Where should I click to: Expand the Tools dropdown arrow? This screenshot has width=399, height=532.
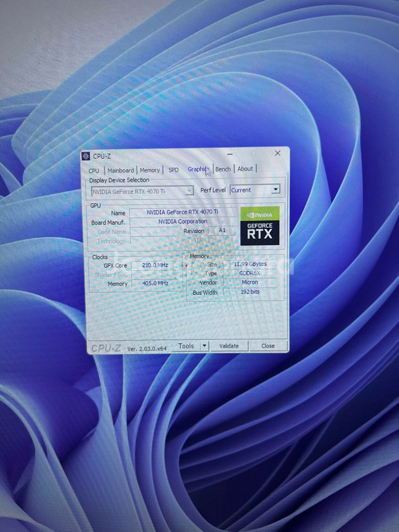tap(204, 346)
